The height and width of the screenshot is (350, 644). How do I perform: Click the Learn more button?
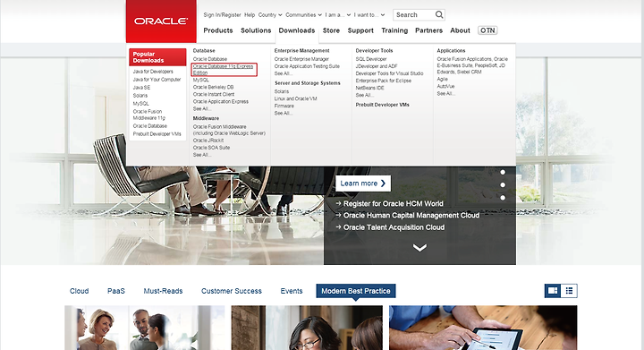363,184
